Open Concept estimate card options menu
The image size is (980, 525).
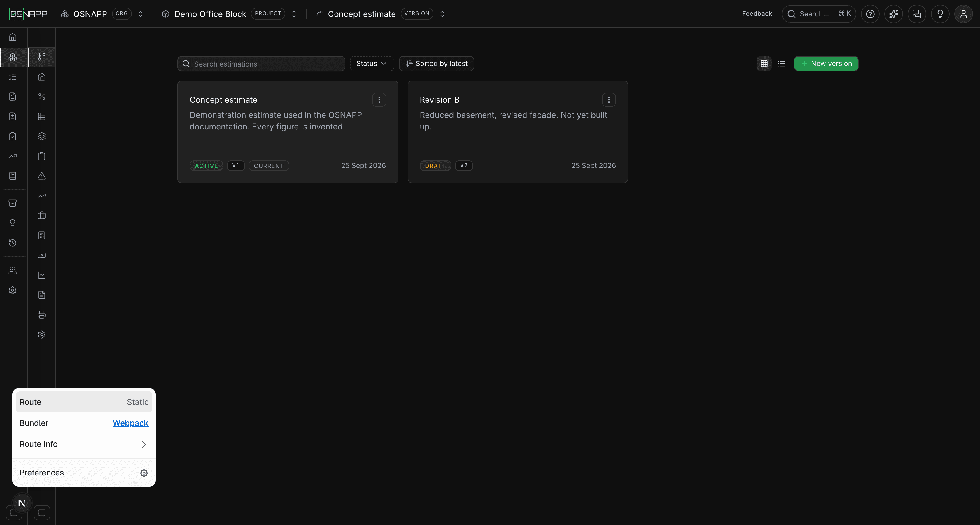tap(379, 100)
